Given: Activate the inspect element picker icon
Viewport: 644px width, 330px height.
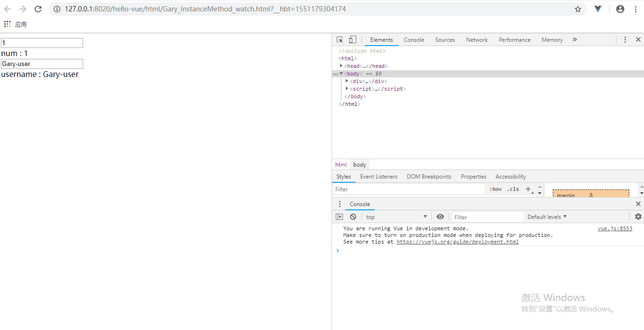Looking at the screenshot, I should [x=340, y=40].
